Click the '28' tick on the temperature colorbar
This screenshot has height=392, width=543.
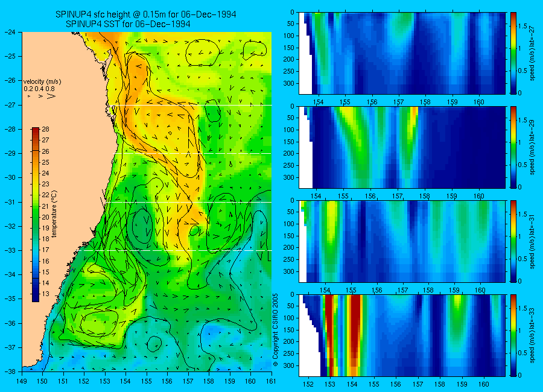(46, 130)
